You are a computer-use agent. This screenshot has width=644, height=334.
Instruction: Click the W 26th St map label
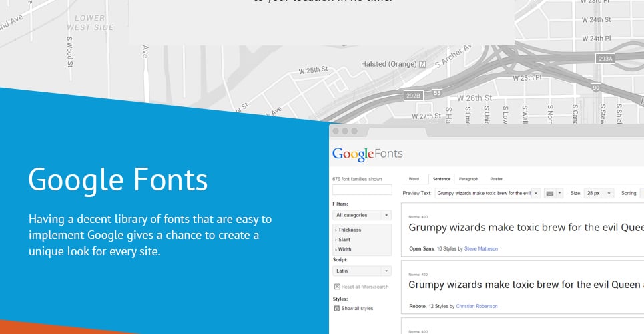474,98
